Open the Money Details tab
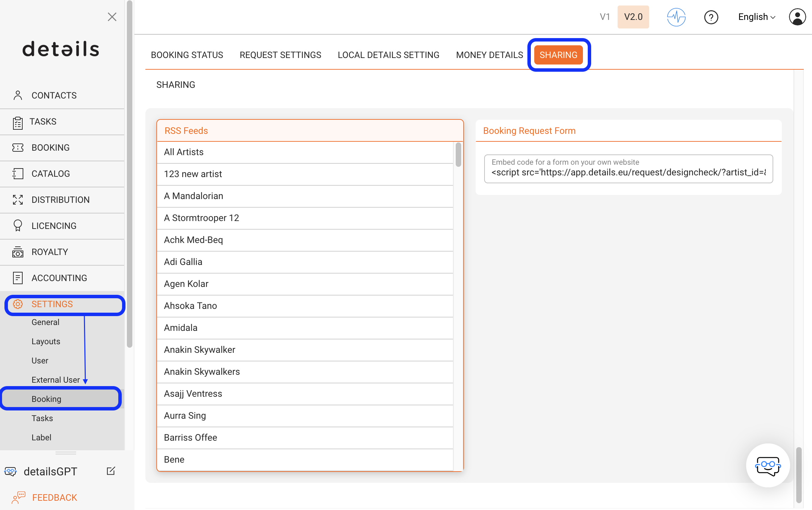Screen dimensions: 812x510 point(489,55)
